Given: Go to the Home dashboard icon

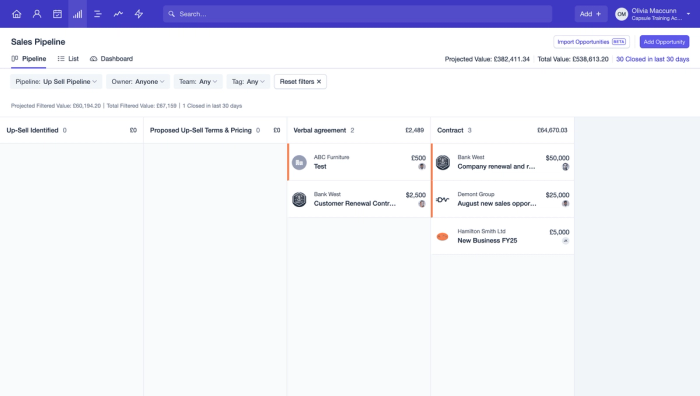Looking at the screenshot, I should coord(17,14).
